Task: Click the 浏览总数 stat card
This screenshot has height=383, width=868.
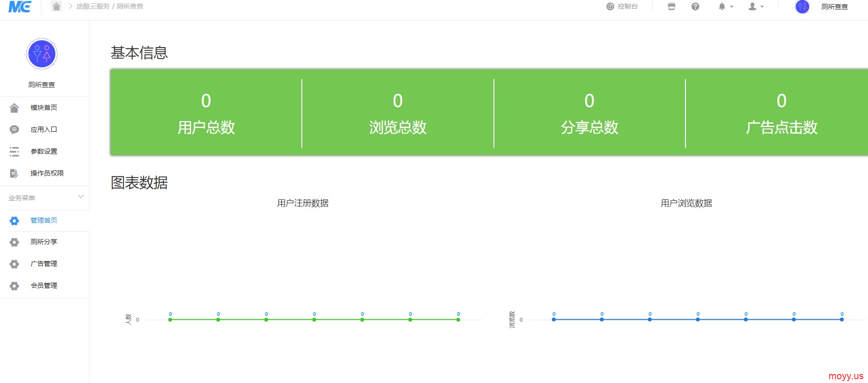Action: tap(398, 113)
